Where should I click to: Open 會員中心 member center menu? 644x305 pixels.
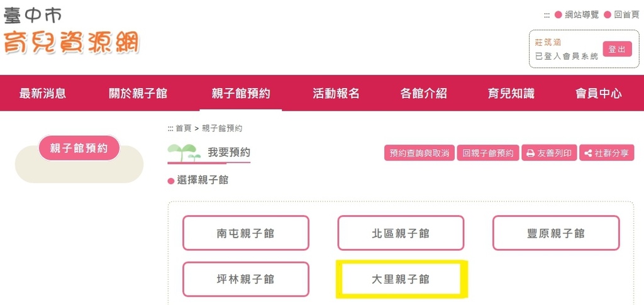[x=599, y=94]
